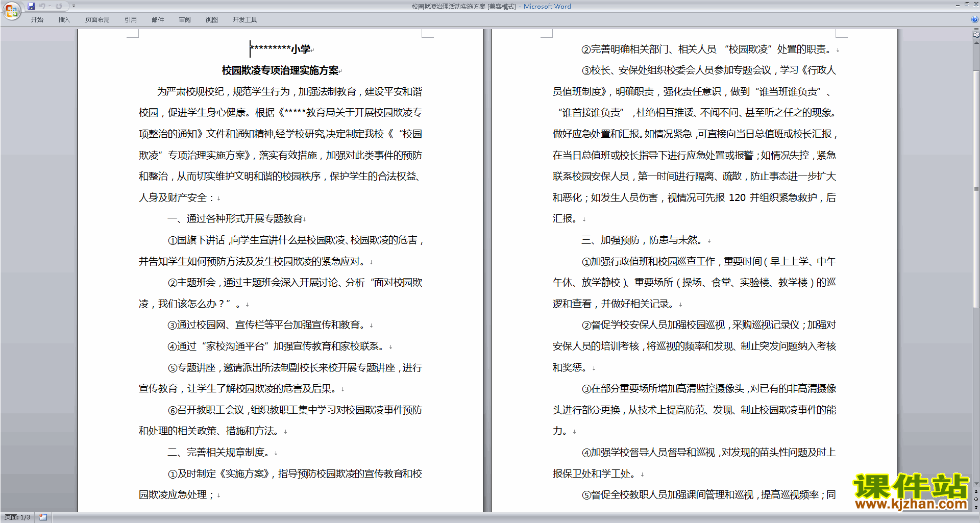
Task: Open the Select Browse Object round button
Action: pos(976,500)
